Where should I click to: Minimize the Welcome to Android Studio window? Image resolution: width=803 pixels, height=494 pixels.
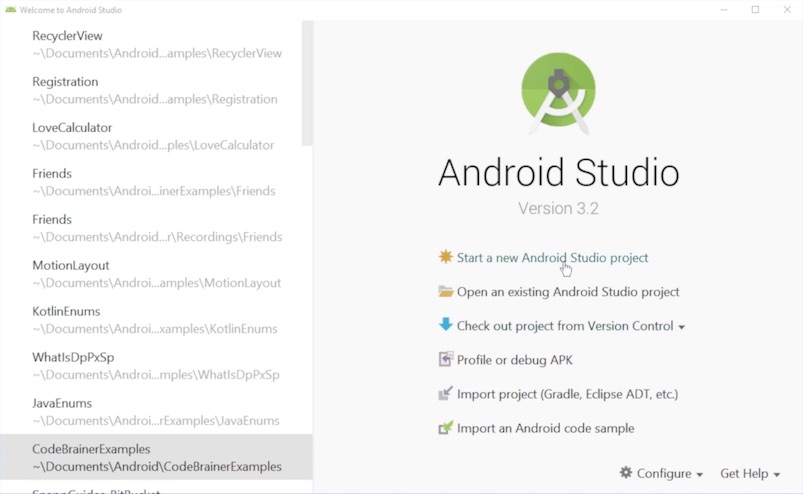(724, 9)
